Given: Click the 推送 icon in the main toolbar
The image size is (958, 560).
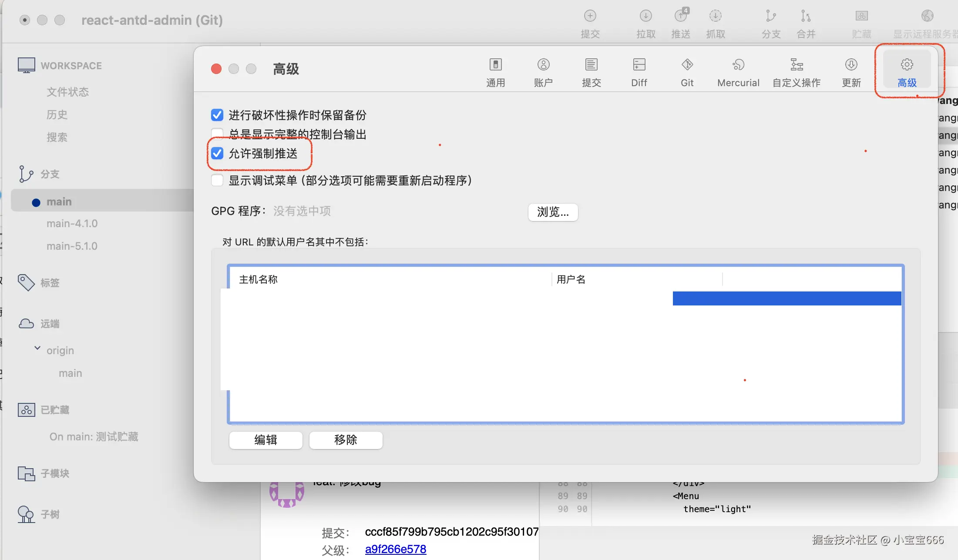Looking at the screenshot, I should 680,23.
